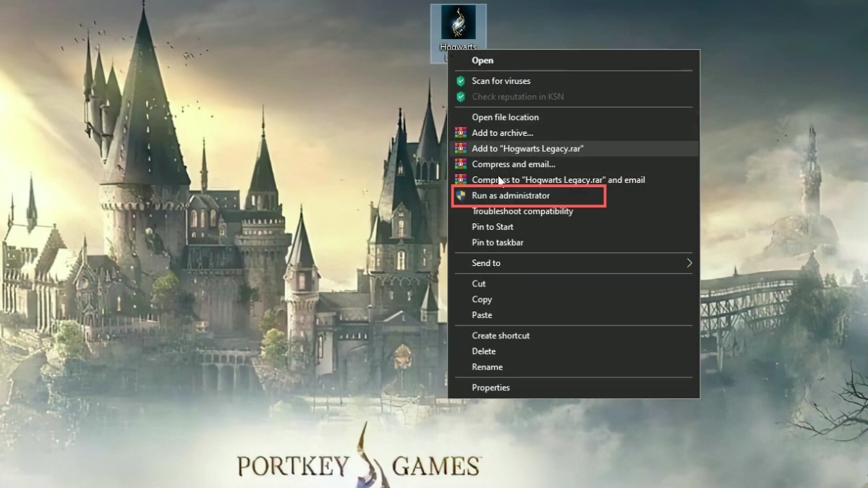Select Add to archive... entry
The height and width of the screenshot is (488, 868).
click(x=503, y=133)
